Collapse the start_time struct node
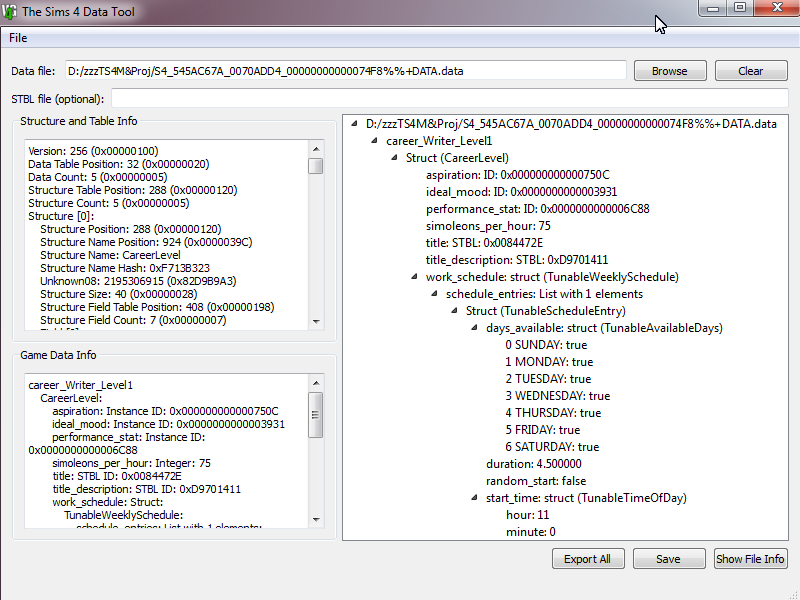Screen dimensions: 800x600 (x=474, y=497)
